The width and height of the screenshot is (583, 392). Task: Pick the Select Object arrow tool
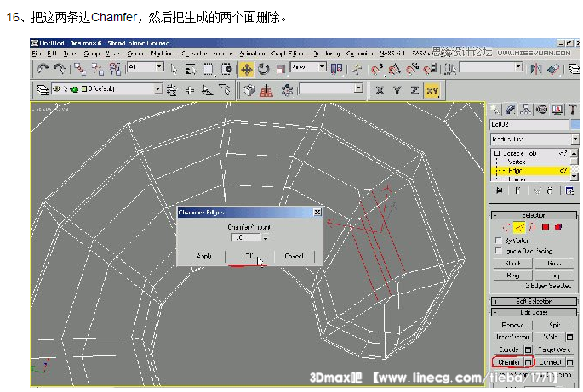tap(174, 69)
